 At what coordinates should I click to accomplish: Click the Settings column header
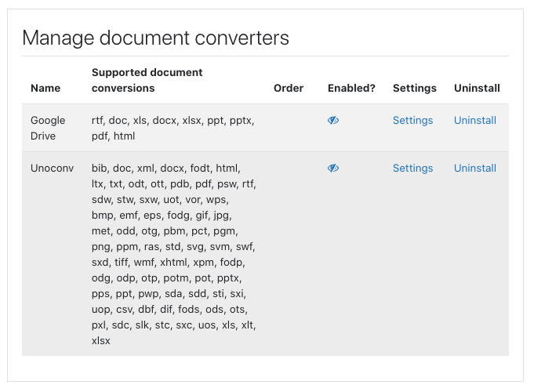click(415, 89)
